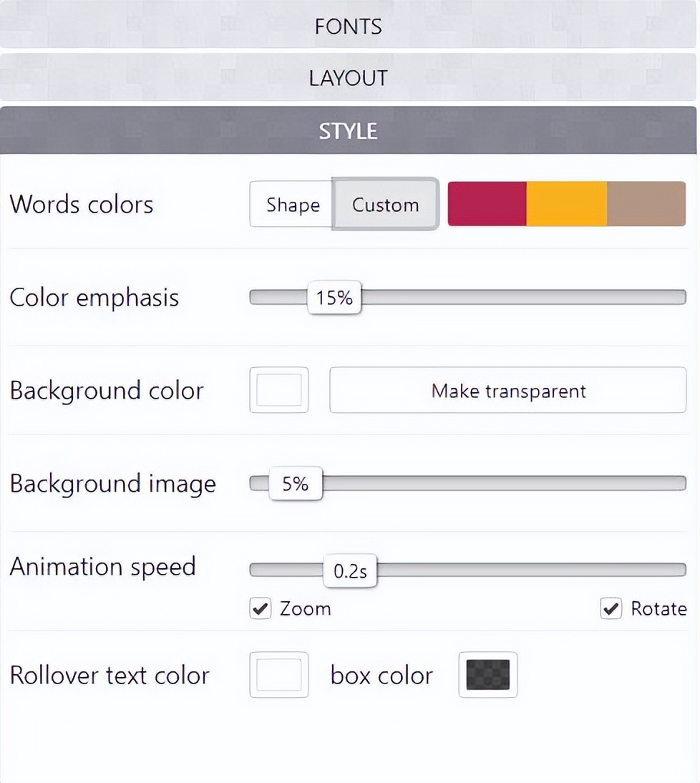Uncheck the Zoom animation checkbox
700x783 pixels.
(261, 609)
